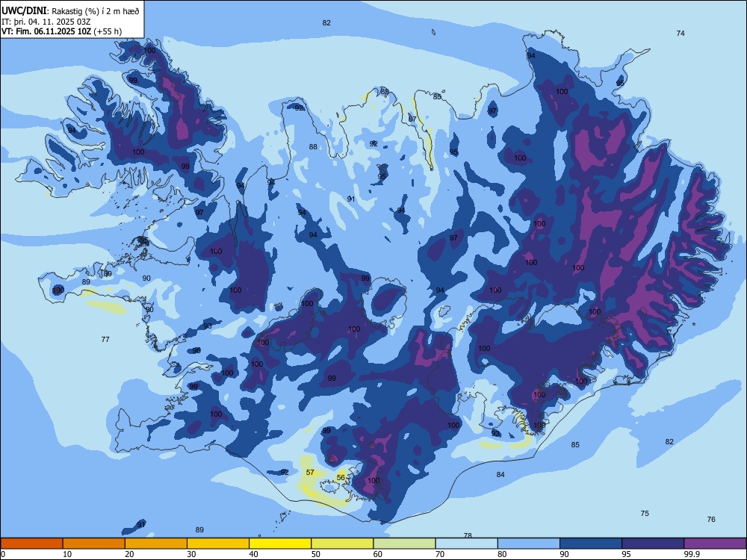Click the initialization time line 'IT: þri. 04. 11. 2025 03Z'
Screen dimensions: 747x560
[x=46, y=22]
